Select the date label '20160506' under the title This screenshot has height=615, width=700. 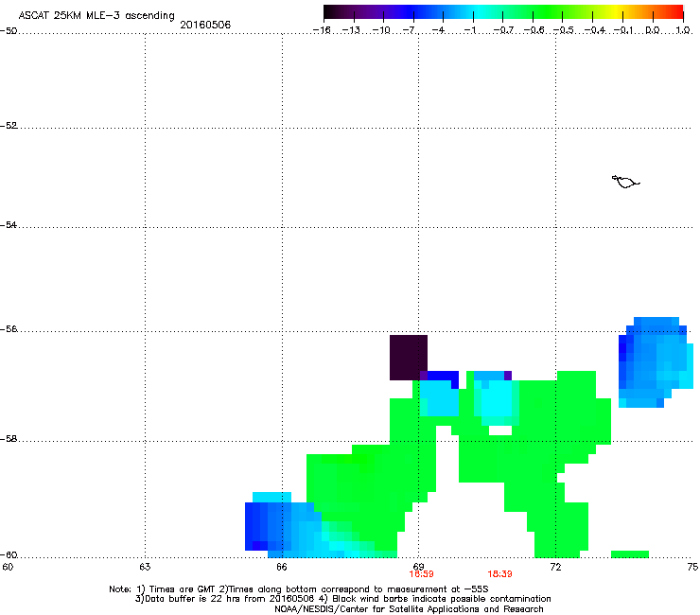(x=205, y=25)
